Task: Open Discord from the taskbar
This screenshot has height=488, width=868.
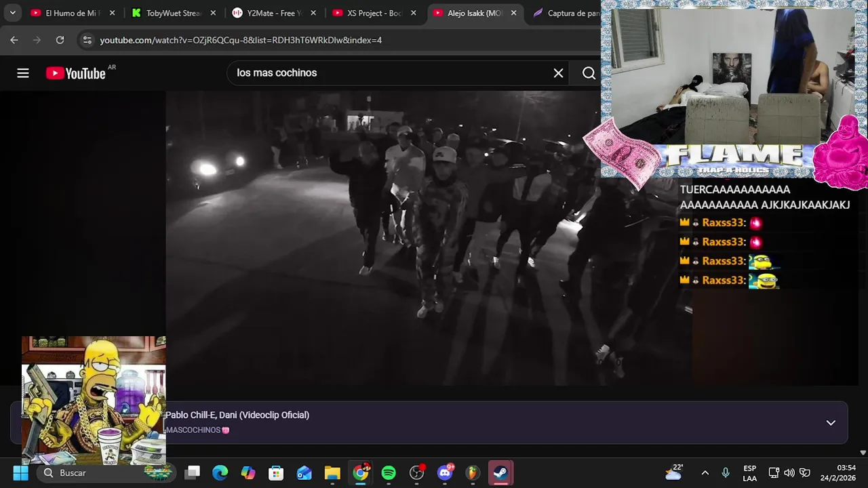Action: click(446, 472)
